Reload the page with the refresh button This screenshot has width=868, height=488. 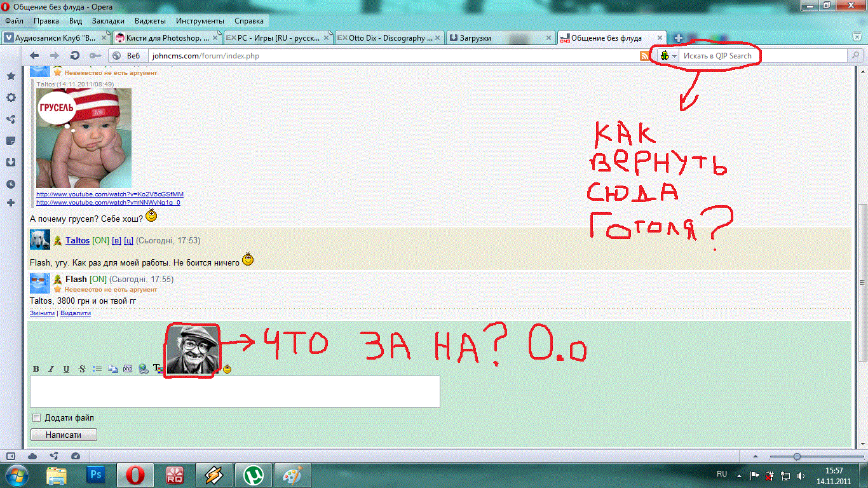click(x=75, y=56)
